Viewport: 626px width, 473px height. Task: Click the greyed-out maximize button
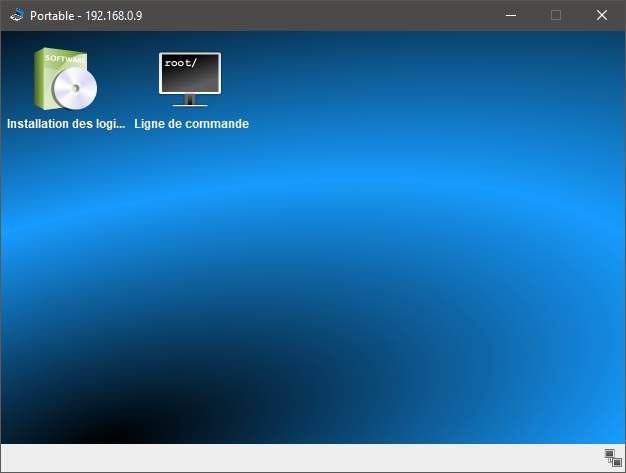[556, 15]
